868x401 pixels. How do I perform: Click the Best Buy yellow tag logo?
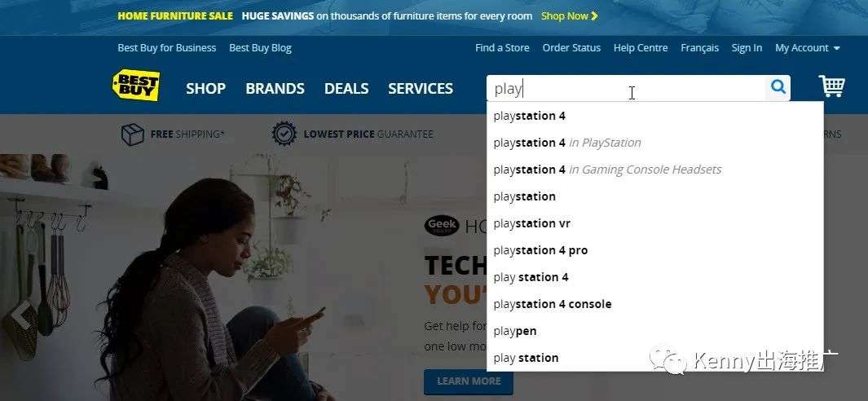click(x=136, y=86)
